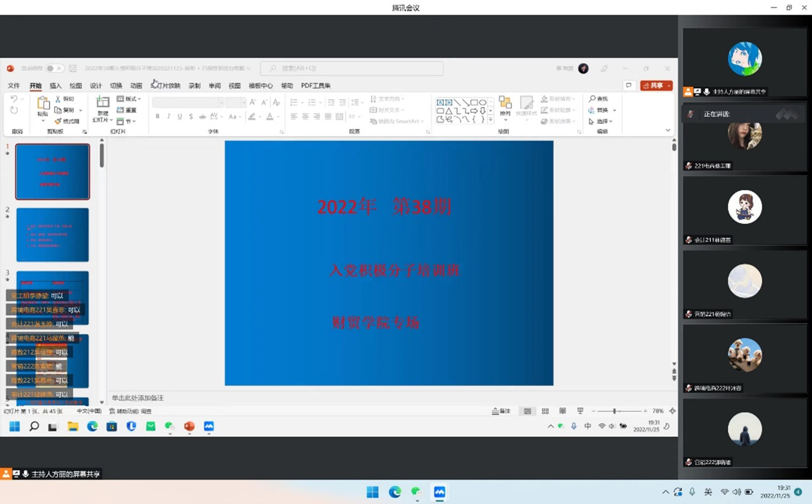Toggle the AutoSave (自动保存) switch
812x504 pixels.
pos(54,68)
